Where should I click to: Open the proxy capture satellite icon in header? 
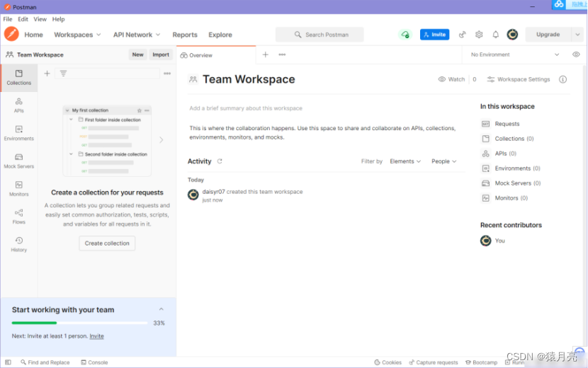(x=463, y=35)
